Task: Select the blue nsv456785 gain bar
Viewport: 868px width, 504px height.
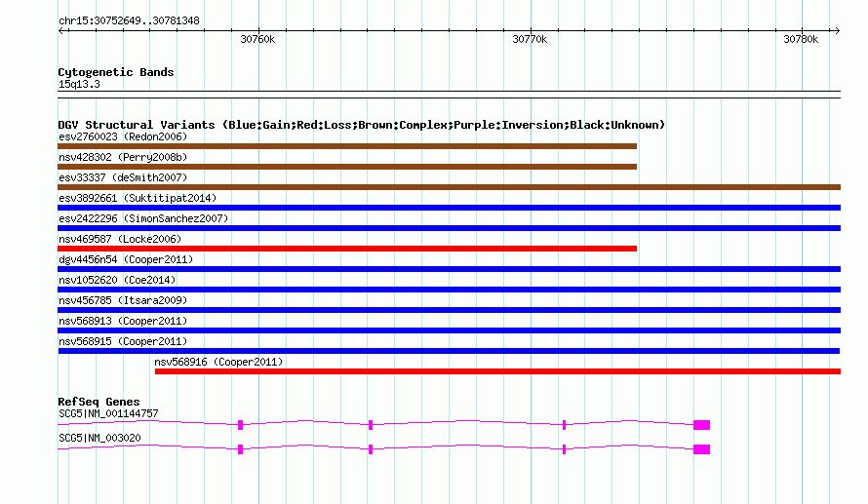Action: (449, 310)
